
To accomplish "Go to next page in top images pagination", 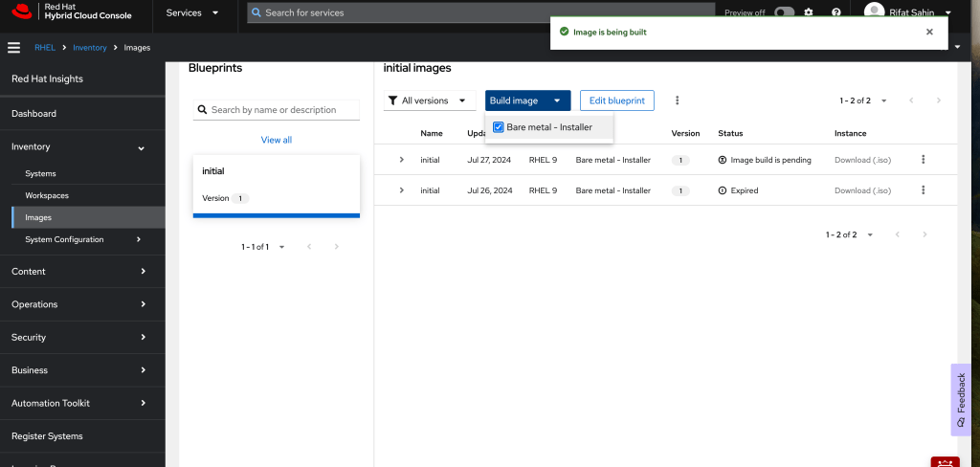I will click(938, 100).
